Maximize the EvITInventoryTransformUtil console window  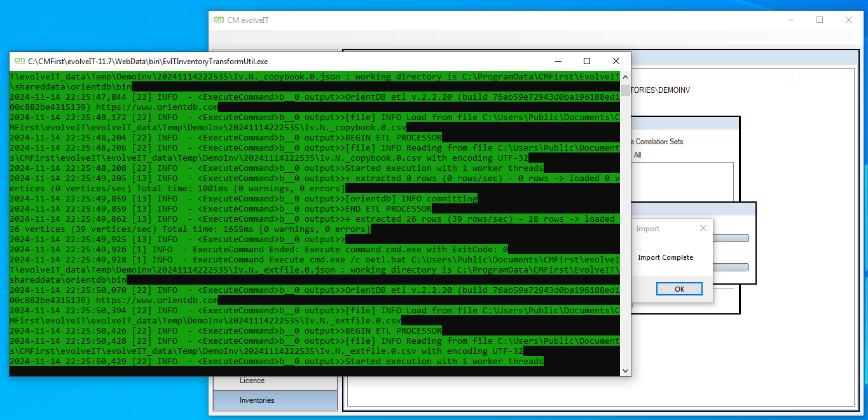(587, 62)
